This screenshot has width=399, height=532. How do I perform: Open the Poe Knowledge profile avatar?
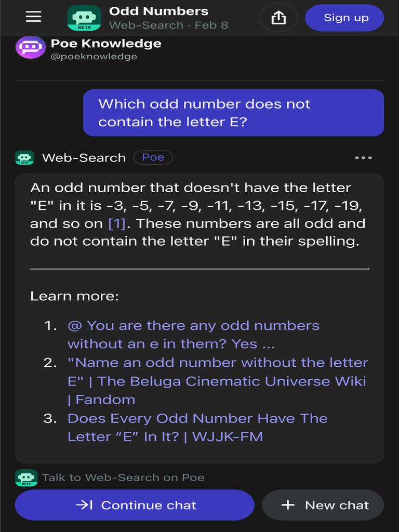(31, 48)
